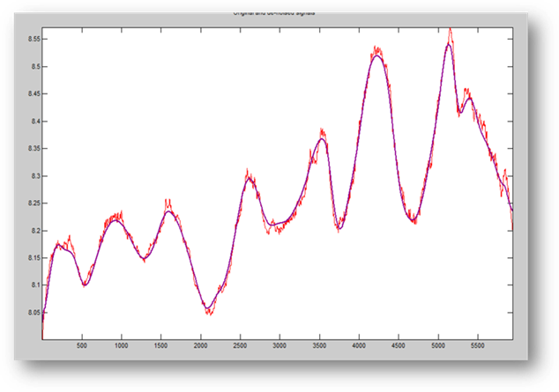Select the 8.5 y-axis tick label

[34, 67]
